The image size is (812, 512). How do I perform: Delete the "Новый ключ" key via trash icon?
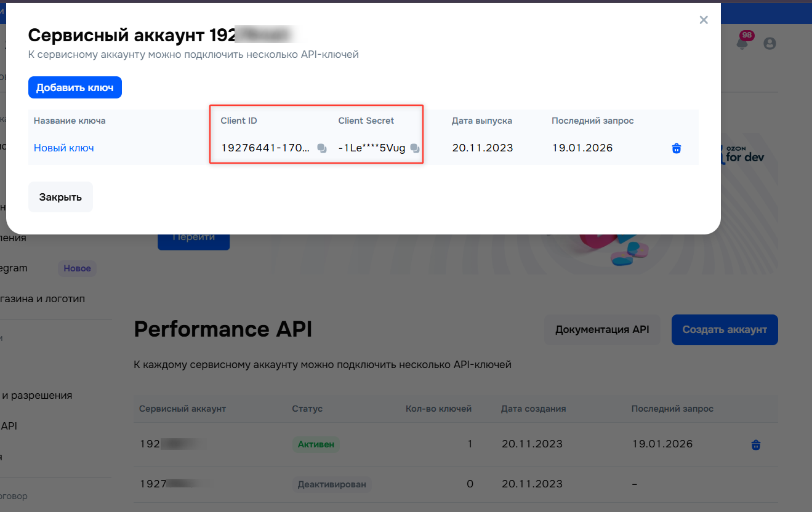point(677,148)
